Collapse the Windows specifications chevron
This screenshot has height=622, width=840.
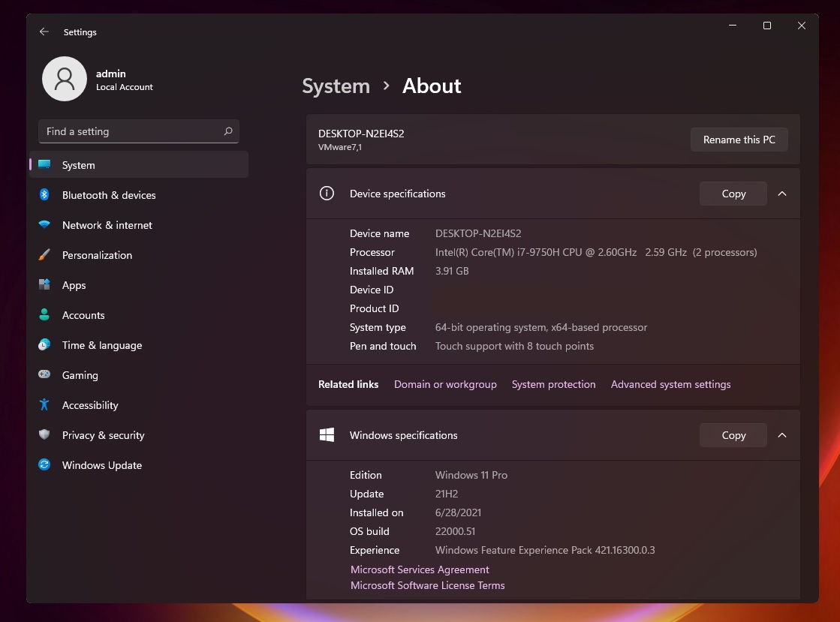782,435
